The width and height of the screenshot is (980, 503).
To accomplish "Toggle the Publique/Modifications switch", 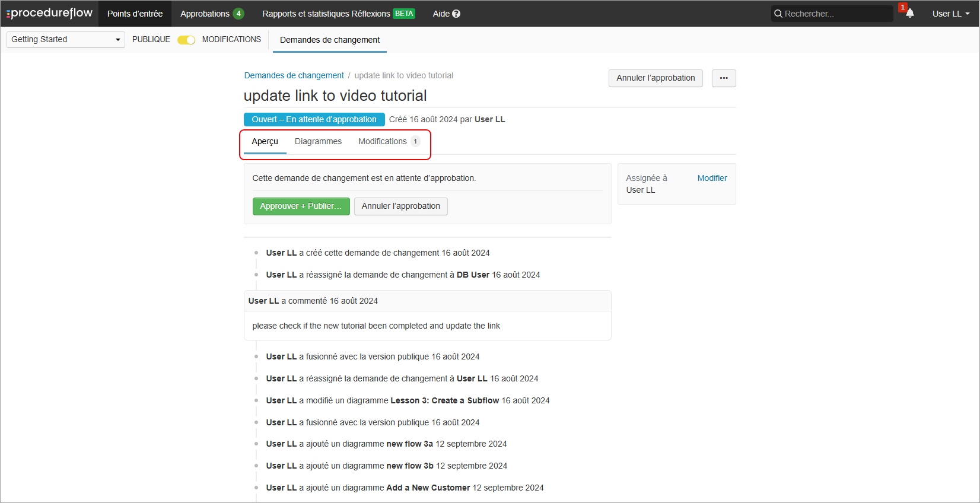I will point(186,40).
